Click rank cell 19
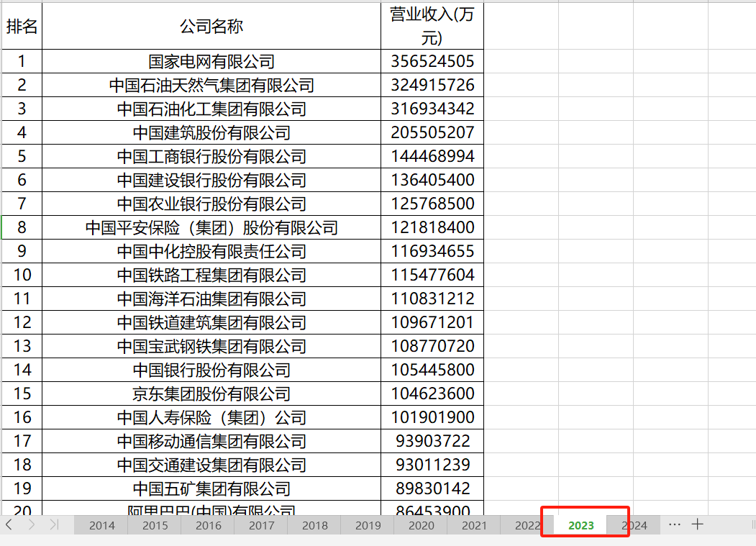 [x=22, y=488]
